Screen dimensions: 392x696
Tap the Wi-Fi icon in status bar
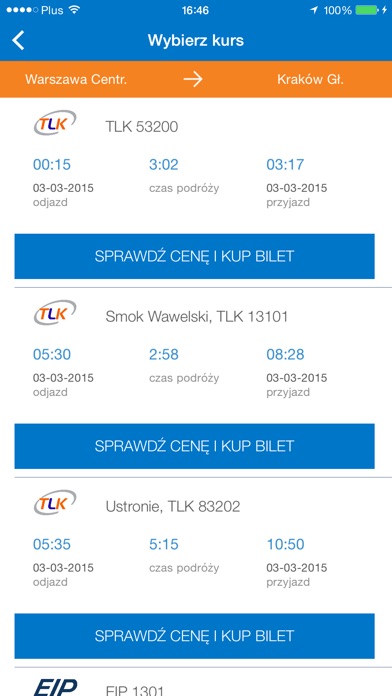74,10
